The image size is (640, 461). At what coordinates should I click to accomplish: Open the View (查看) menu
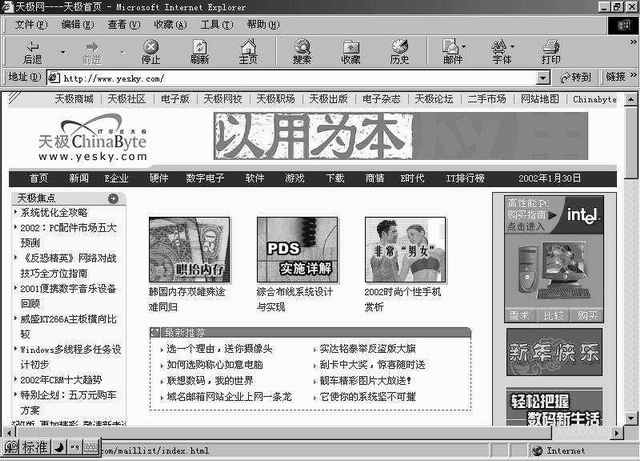coord(124,25)
